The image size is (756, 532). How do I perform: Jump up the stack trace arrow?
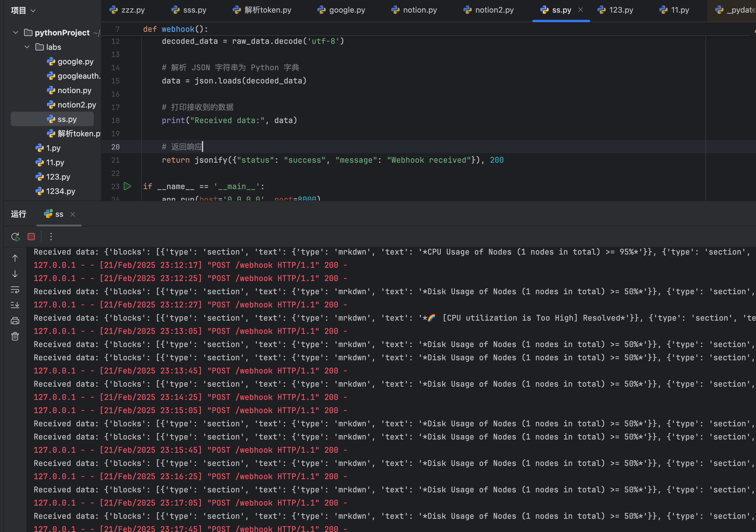15,258
